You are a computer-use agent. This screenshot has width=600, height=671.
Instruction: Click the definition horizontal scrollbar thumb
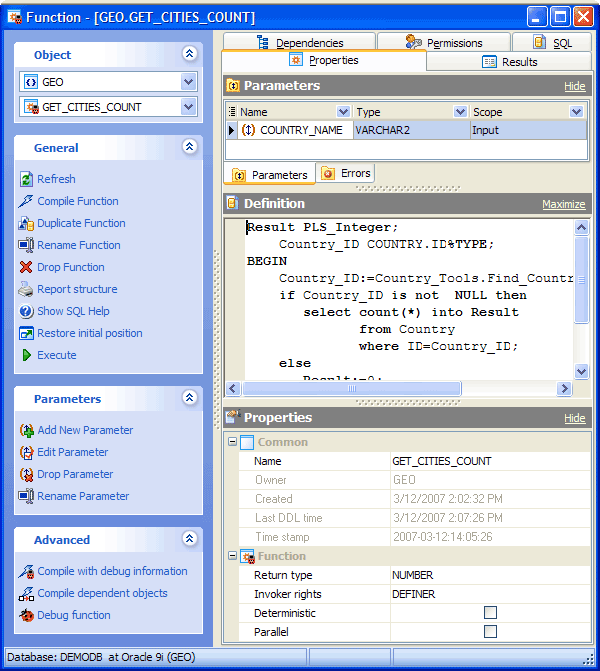click(352, 389)
